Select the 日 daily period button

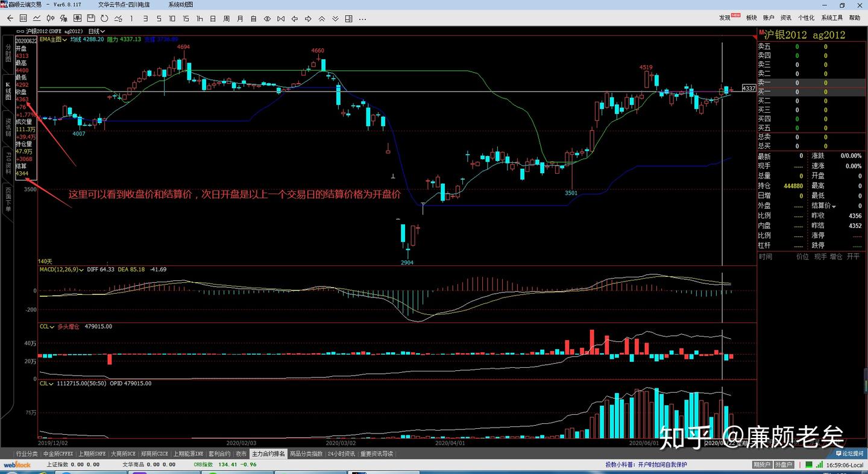(213, 19)
